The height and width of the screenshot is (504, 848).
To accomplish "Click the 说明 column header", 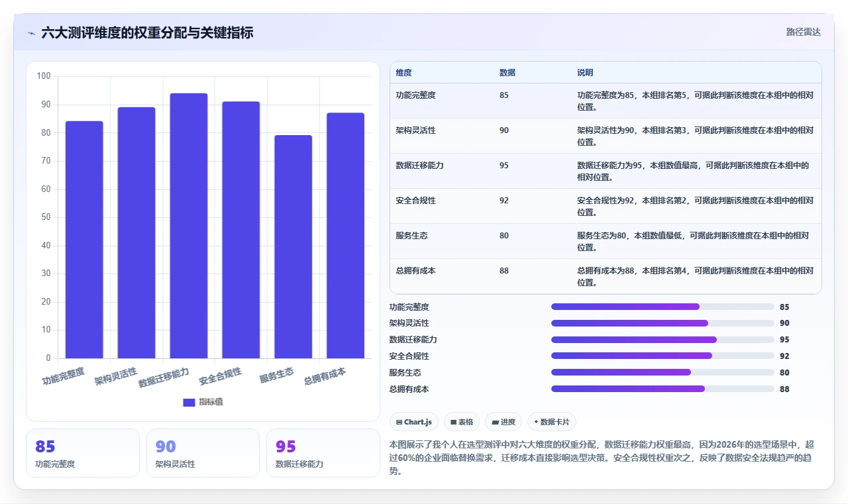I will (585, 73).
